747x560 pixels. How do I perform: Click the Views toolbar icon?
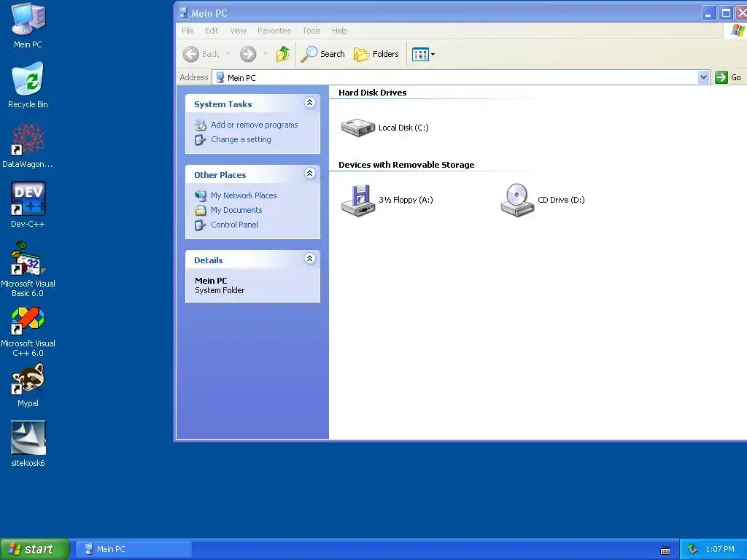point(420,54)
